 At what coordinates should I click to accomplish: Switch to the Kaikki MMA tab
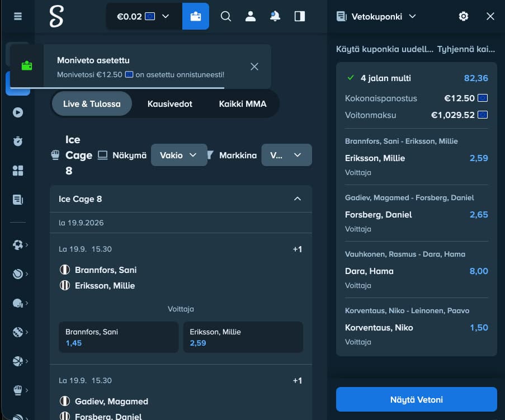click(243, 103)
